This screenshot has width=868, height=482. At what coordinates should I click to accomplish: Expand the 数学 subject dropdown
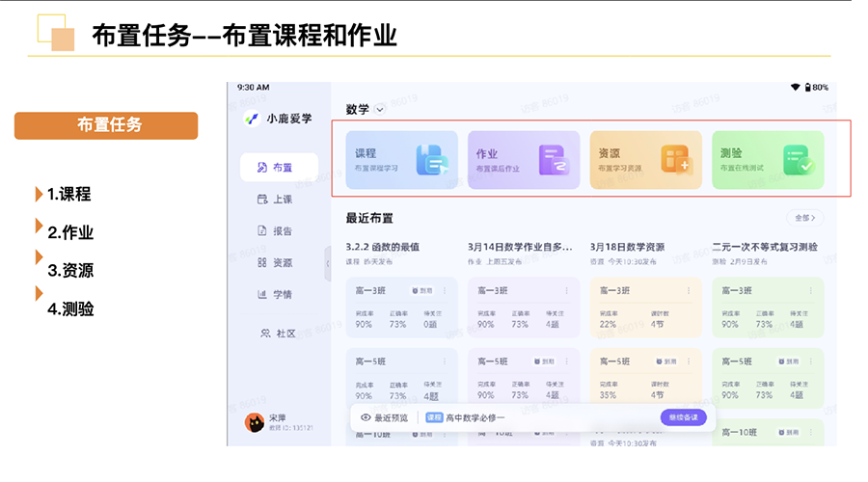(380, 110)
